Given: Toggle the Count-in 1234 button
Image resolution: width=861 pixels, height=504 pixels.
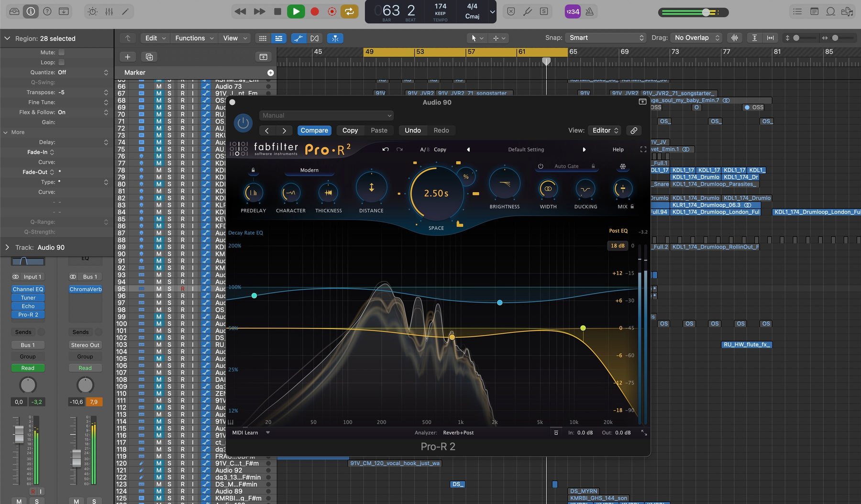Looking at the screenshot, I should click(x=573, y=11).
